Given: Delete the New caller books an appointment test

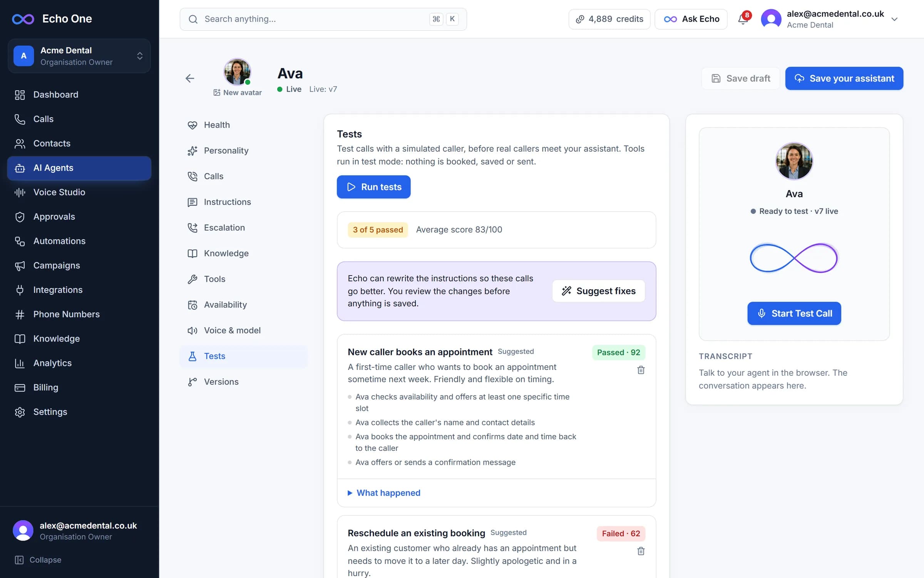Looking at the screenshot, I should [x=641, y=370].
